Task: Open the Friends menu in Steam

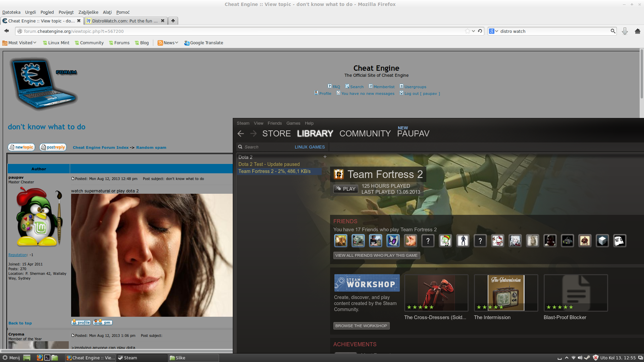Action: [x=275, y=123]
